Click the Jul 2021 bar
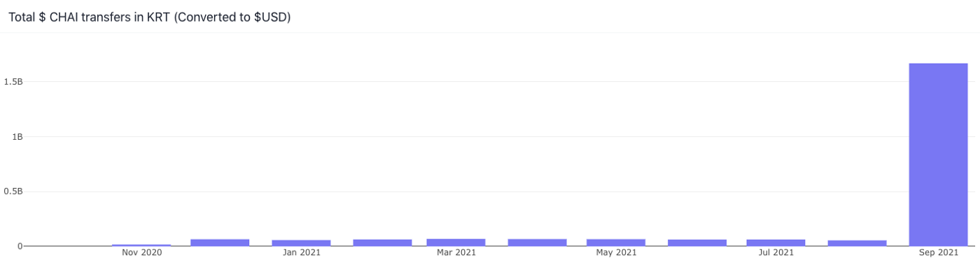This screenshot has width=980, height=265. click(x=776, y=243)
